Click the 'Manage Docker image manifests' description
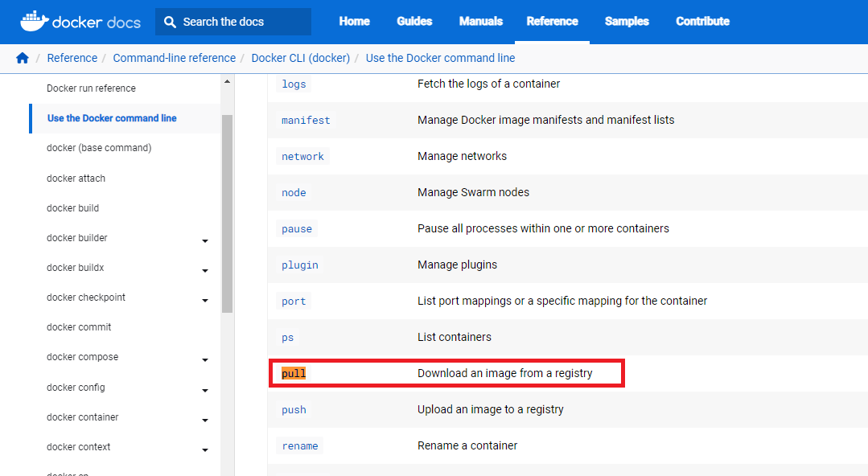This screenshot has height=476, width=868. tap(546, 120)
